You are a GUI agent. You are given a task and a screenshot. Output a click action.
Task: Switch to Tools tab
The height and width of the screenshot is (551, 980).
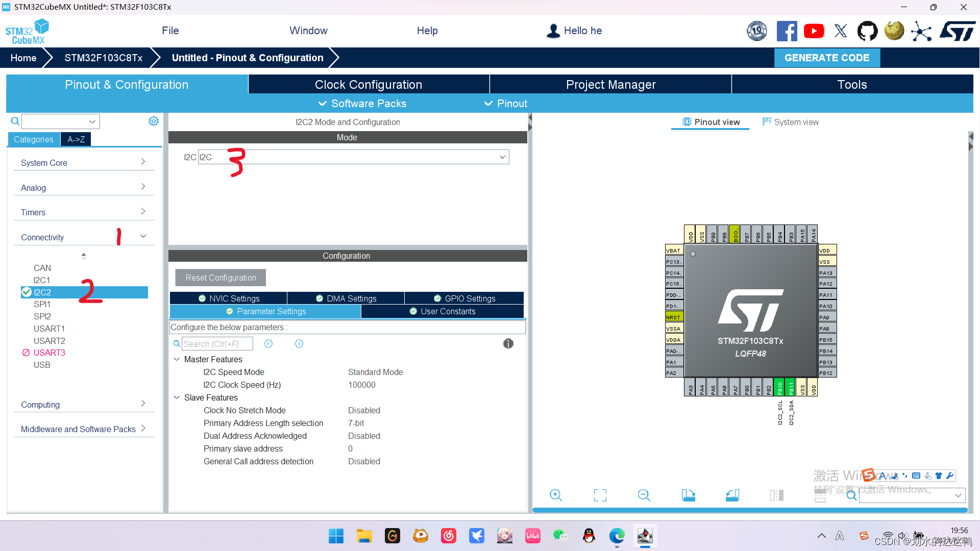coord(852,84)
